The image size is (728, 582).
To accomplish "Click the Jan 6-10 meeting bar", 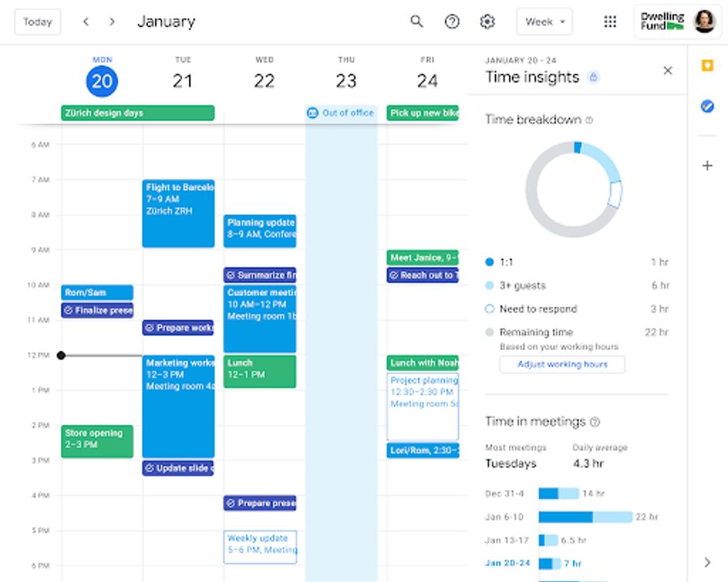I will click(x=586, y=516).
